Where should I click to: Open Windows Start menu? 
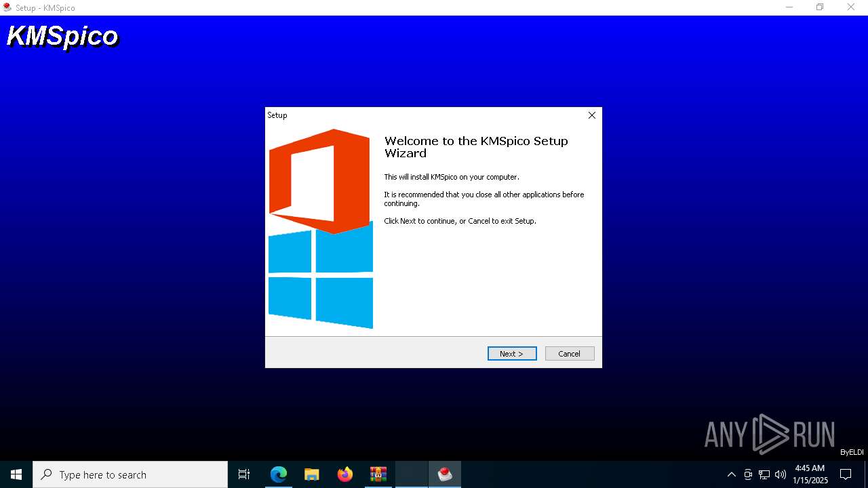pyautogui.click(x=16, y=474)
